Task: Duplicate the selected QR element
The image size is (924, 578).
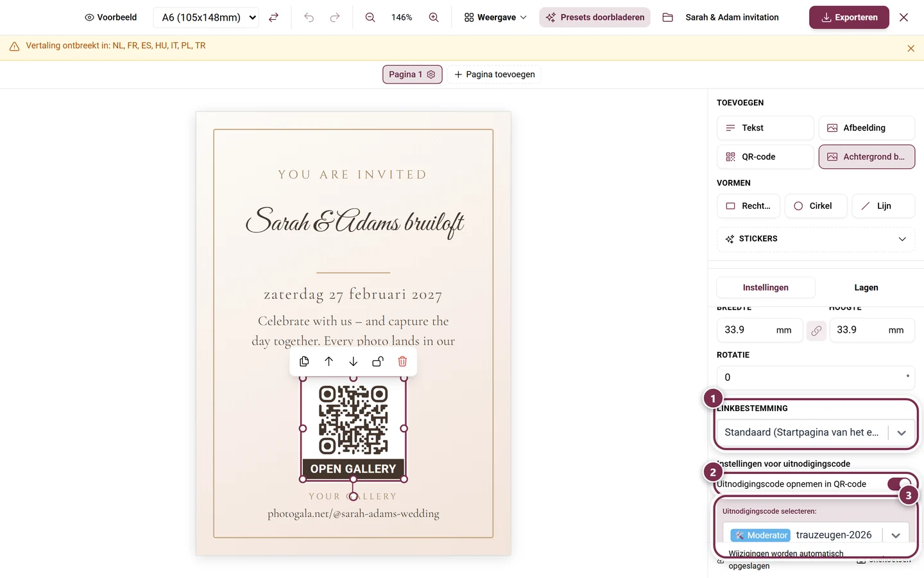Action: click(x=304, y=362)
